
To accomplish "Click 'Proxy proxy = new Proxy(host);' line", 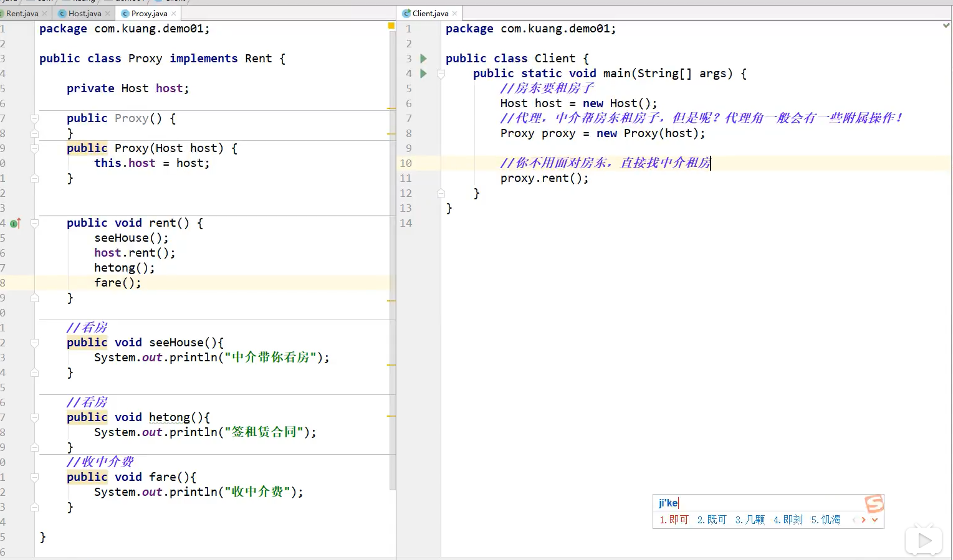I will [x=603, y=133].
